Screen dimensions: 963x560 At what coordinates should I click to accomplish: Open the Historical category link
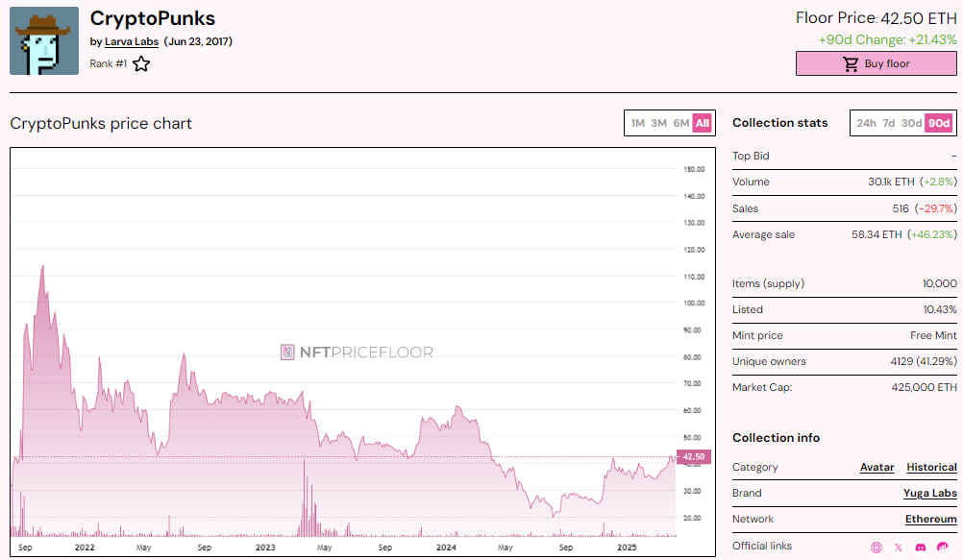click(931, 467)
